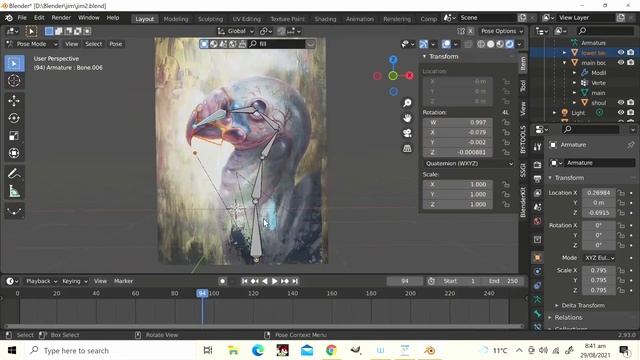The image size is (640, 360).
Task: Toggle lock on Rotation W value
Action: coord(506,122)
